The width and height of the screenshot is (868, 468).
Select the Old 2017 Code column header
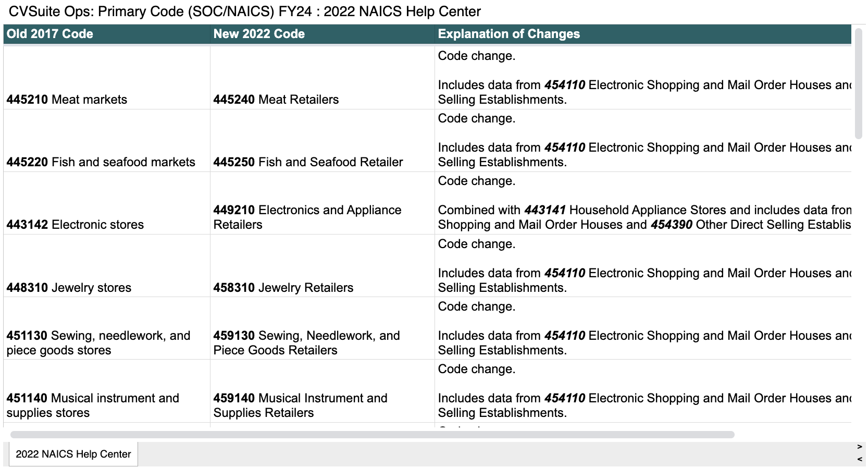[50, 34]
